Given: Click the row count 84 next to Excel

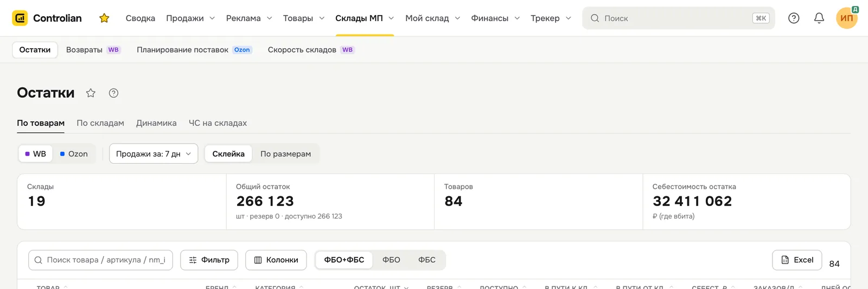Looking at the screenshot, I should [x=834, y=264].
